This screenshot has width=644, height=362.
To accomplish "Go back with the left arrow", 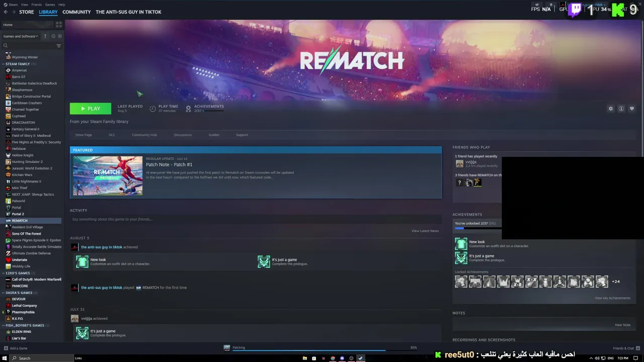I will [6, 12].
